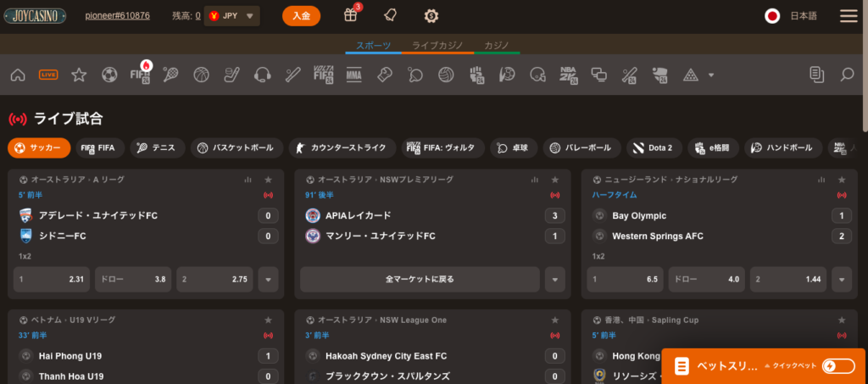Click the 入金 deposit button
This screenshot has height=384, width=868.
pyautogui.click(x=301, y=16)
